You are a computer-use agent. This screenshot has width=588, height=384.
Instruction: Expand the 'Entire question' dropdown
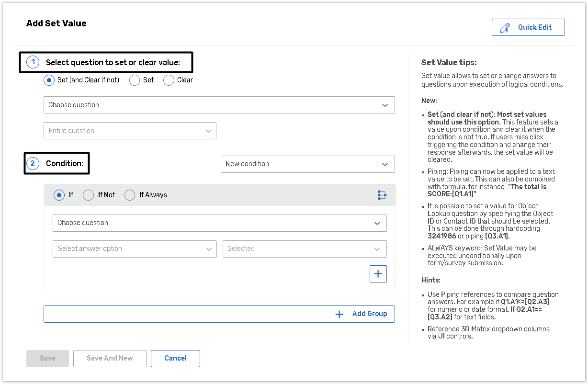tap(130, 131)
